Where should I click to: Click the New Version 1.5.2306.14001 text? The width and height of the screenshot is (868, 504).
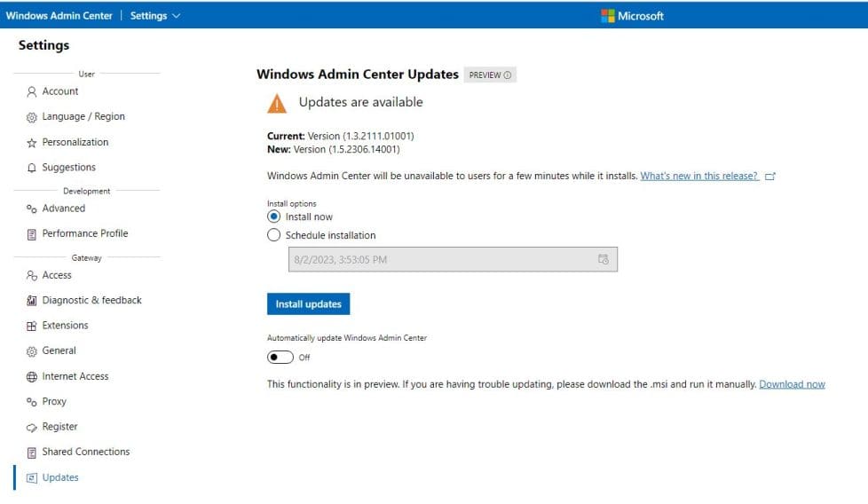333,149
